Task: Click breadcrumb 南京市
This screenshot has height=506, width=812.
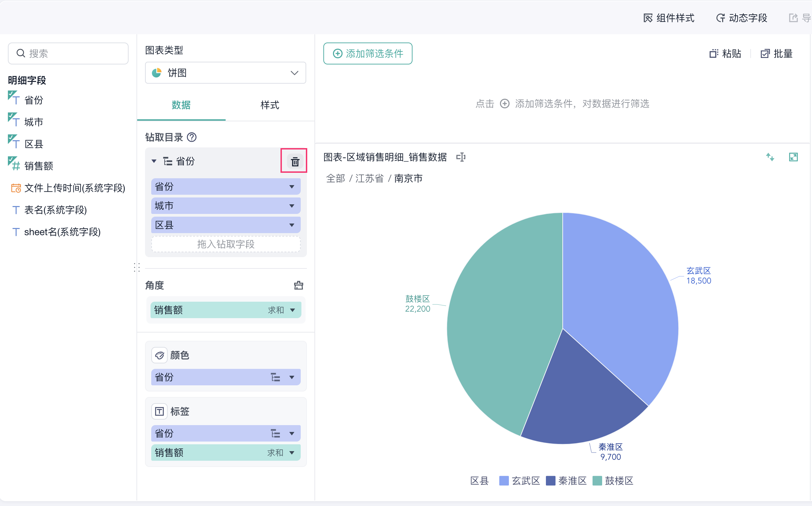Action: coord(408,178)
